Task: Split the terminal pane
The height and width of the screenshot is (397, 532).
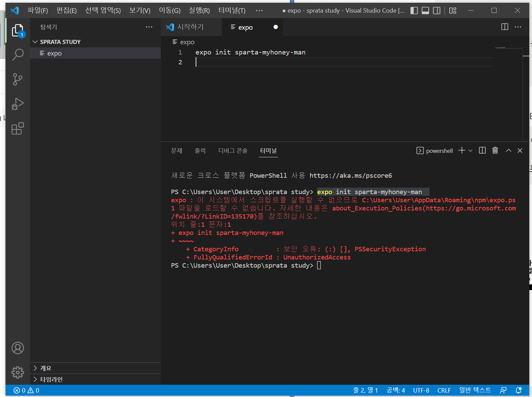Action: [482, 150]
